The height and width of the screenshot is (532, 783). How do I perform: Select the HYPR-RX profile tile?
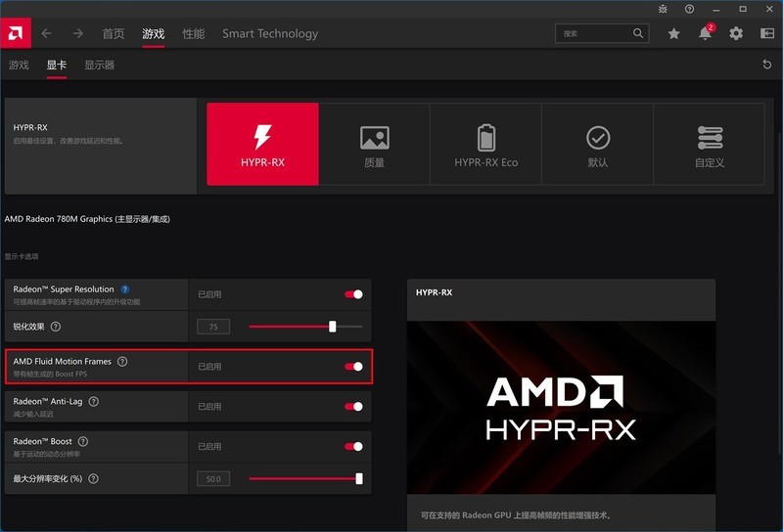pos(262,144)
